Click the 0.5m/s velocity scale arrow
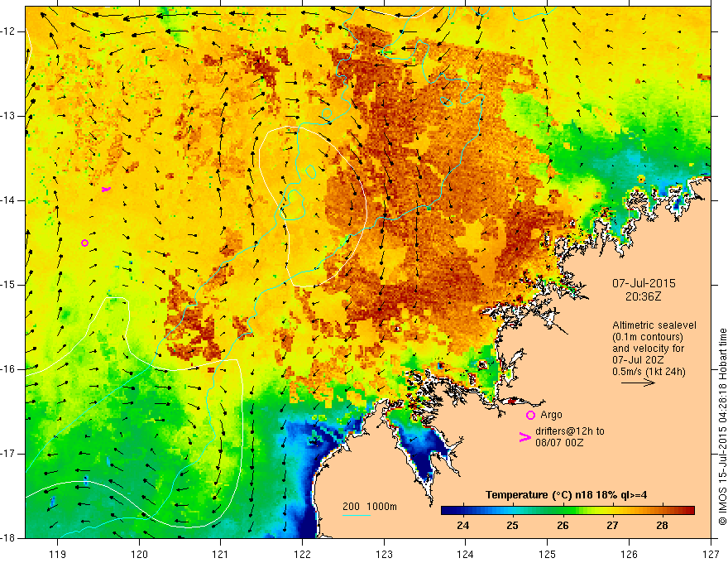This screenshot has height=563, width=728. click(x=638, y=383)
